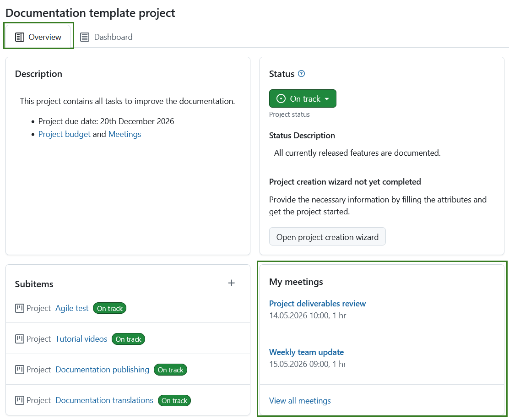The height and width of the screenshot is (420, 509).
Task: Select On track badge next to Tutorial videos
Action: (128, 339)
